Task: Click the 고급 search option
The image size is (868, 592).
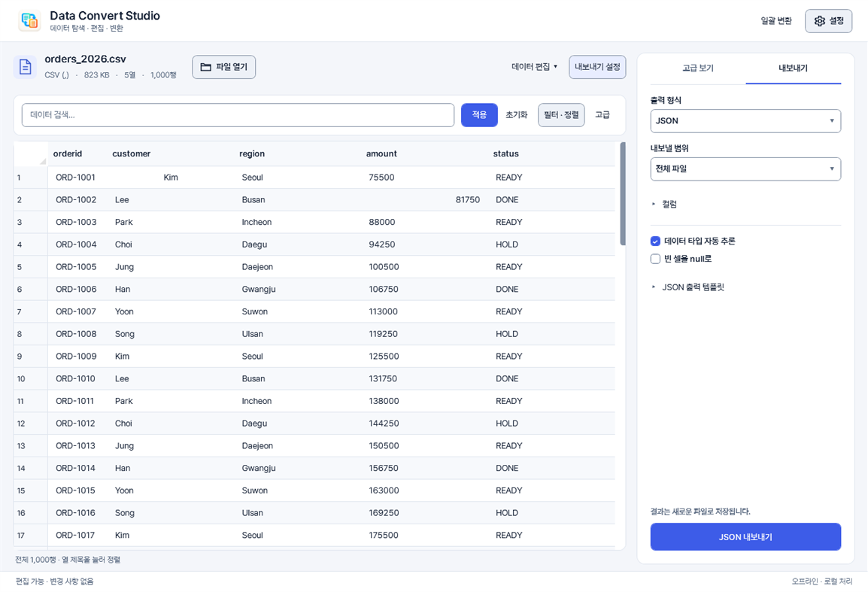Action: tap(602, 115)
